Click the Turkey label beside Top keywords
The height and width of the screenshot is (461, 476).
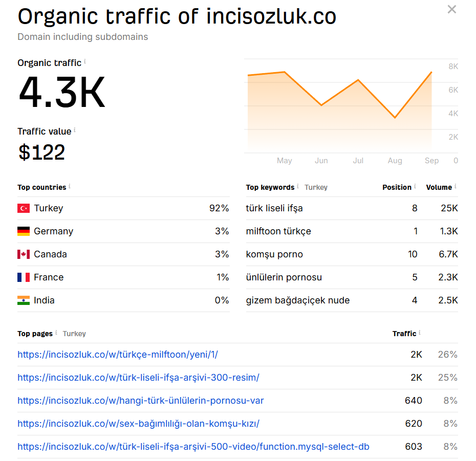point(316,188)
